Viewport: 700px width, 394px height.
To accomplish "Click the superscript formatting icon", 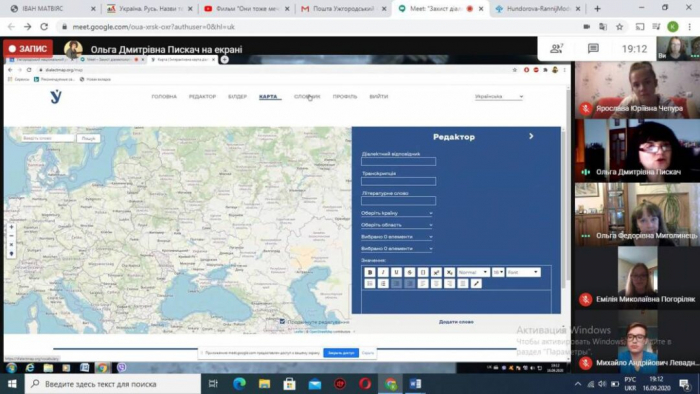I will tap(436, 272).
